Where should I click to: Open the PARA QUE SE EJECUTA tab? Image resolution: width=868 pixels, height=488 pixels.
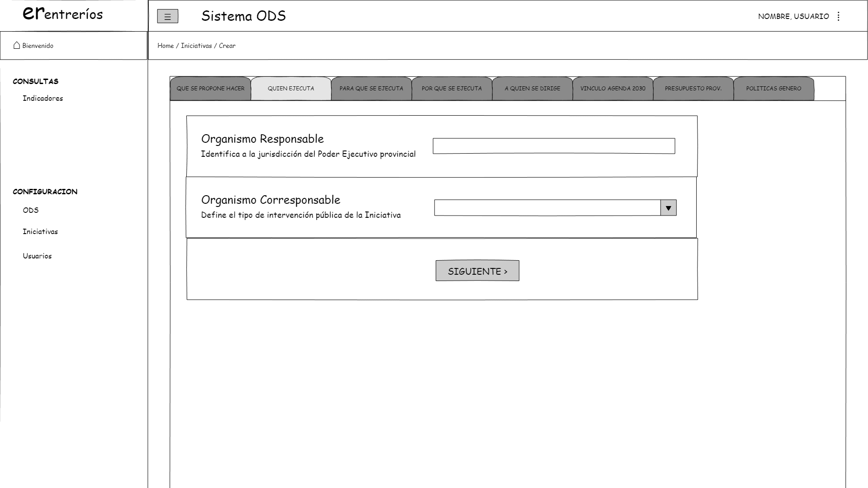(371, 89)
